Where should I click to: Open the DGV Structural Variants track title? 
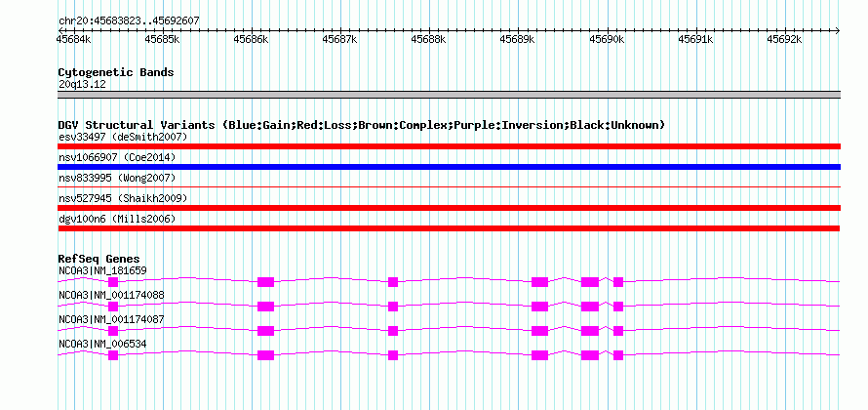coord(362,125)
